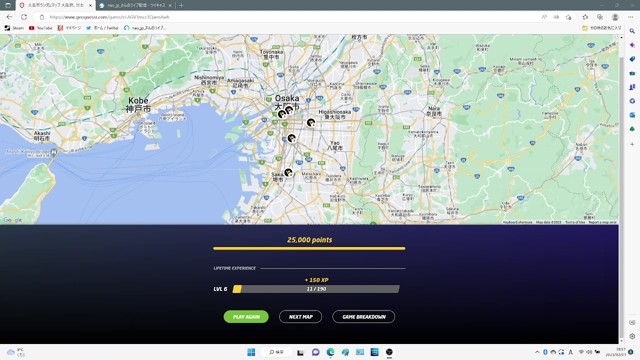This screenshot has height=360, width=640.
Task: Go to the Next Map
Action: 300,317
